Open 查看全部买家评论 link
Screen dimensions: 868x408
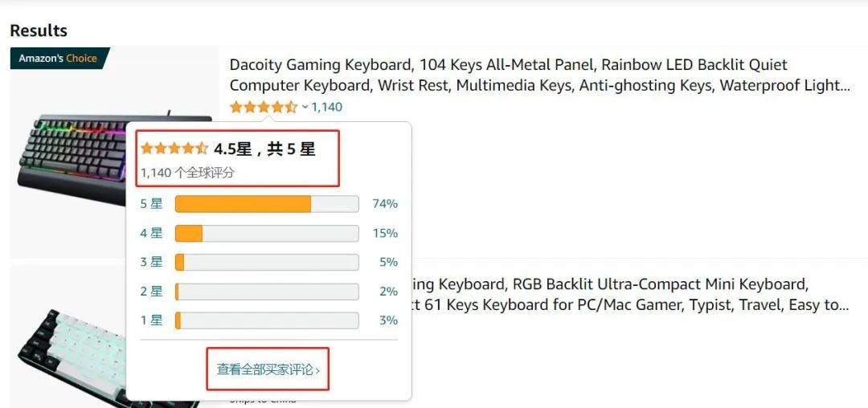268,369
